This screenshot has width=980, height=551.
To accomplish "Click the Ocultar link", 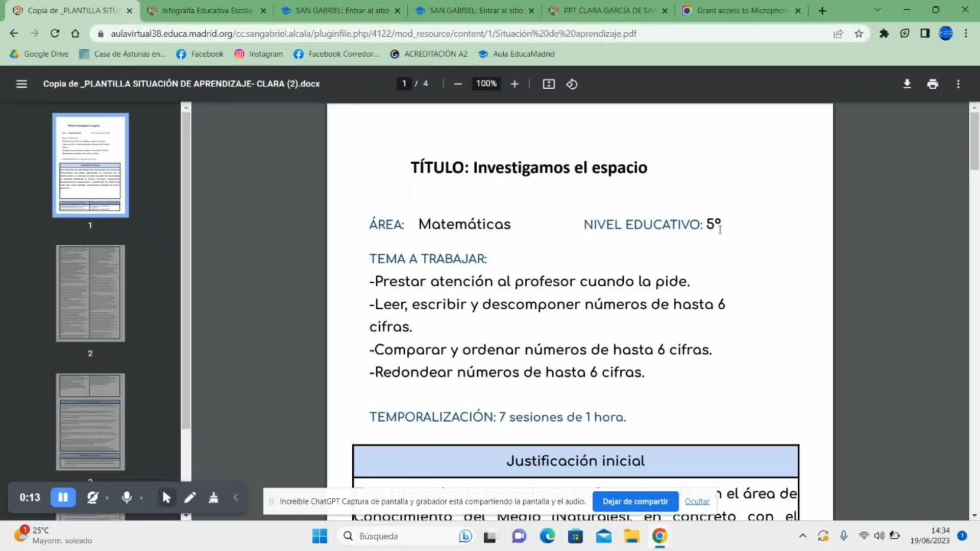I will (x=697, y=502).
